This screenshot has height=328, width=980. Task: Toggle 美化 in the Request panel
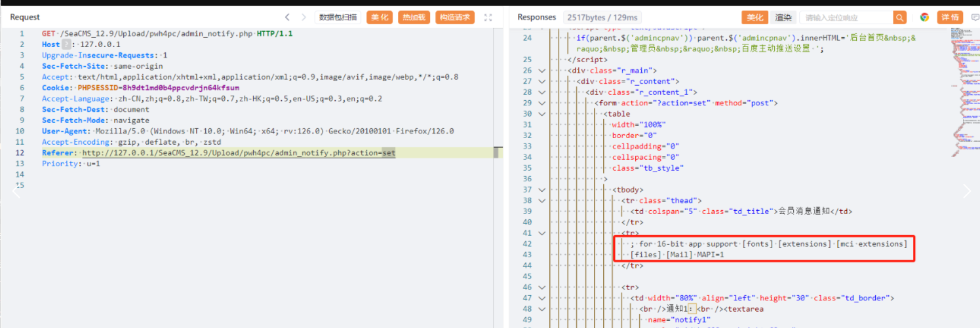pyautogui.click(x=380, y=18)
